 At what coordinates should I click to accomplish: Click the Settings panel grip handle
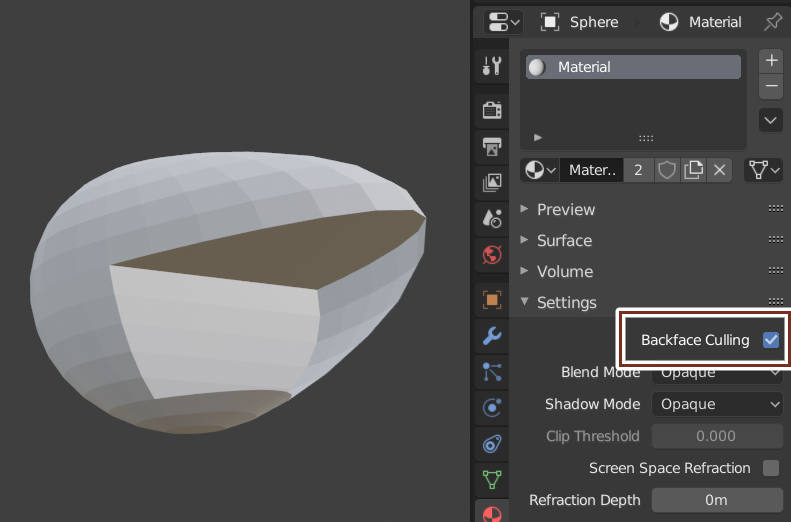click(x=775, y=302)
